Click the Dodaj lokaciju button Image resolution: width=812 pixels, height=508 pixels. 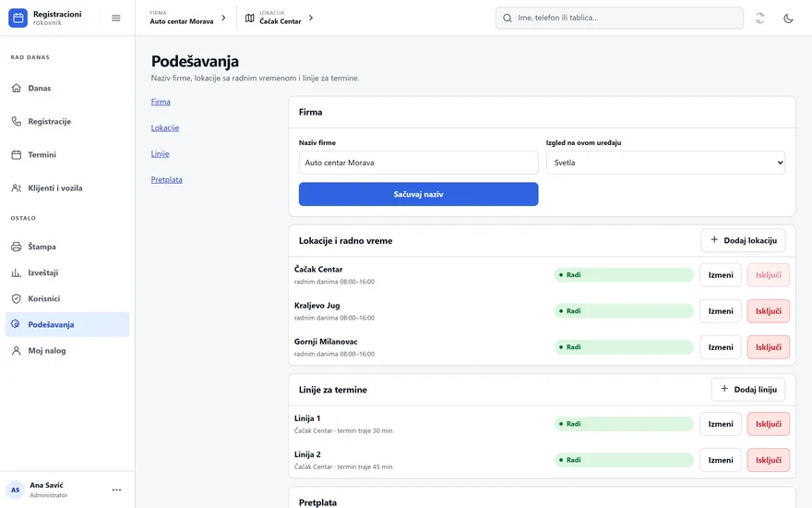(x=743, y=240)
